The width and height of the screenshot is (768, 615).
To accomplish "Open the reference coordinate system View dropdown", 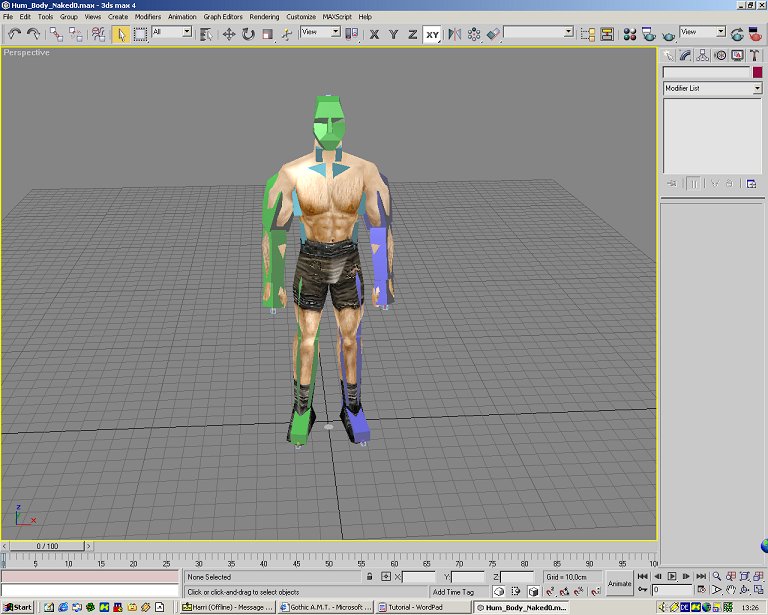I will (x=321, y=33).
